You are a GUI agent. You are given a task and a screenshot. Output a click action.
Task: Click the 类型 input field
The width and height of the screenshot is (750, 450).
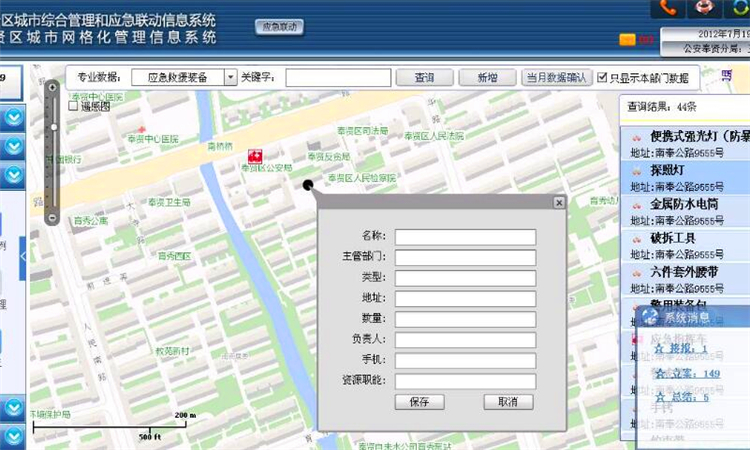pyautogui.click(x=465, y=278)
